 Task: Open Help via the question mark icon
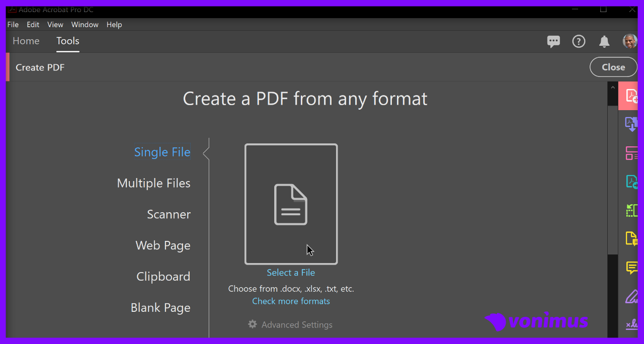(579, 42)
